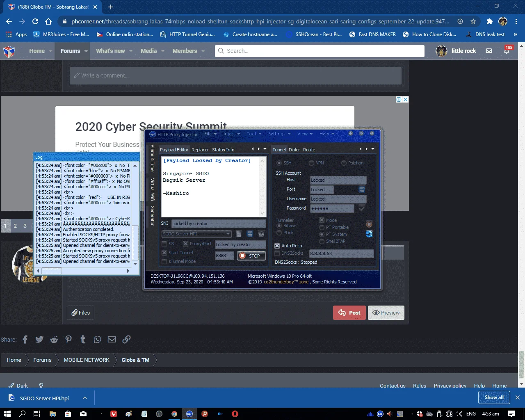Open the Alarm & Timer side panel
Viewport: 525px width, 420px height.
pyautogui.click(x=152, y=159)
